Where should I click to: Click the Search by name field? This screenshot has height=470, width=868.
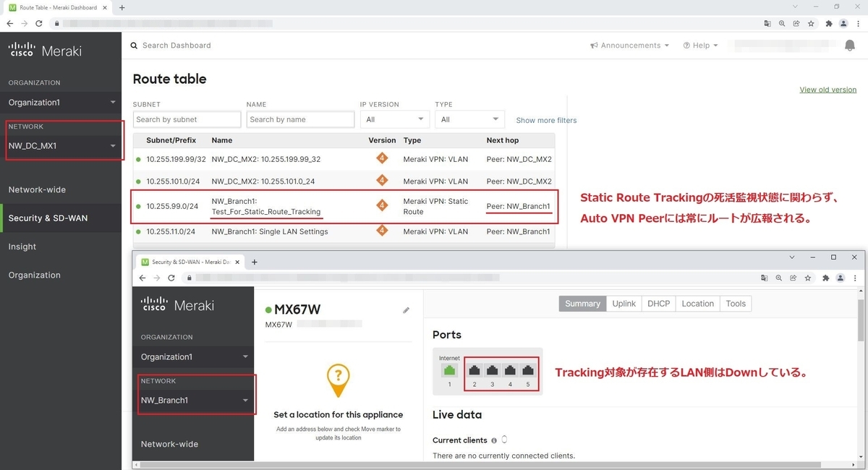[x=300, y=119]
